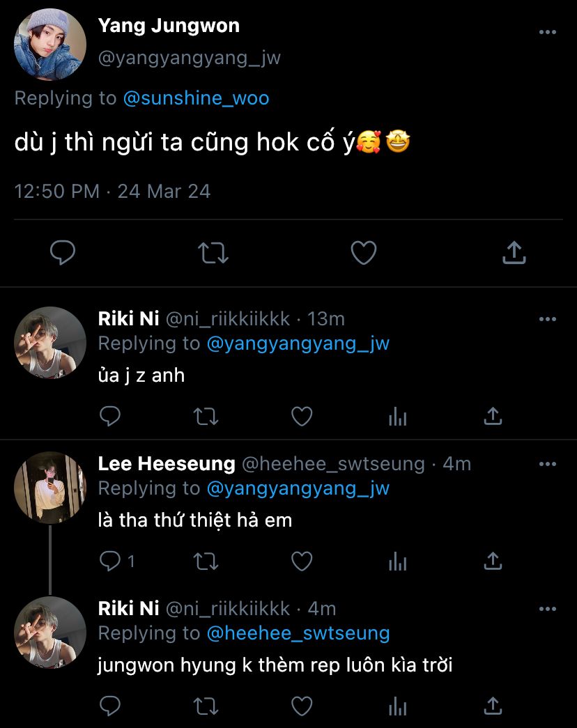Screen dimensions: 577x728
Task: Open the @sunshine_woo profile link
Action: [196, 98]
